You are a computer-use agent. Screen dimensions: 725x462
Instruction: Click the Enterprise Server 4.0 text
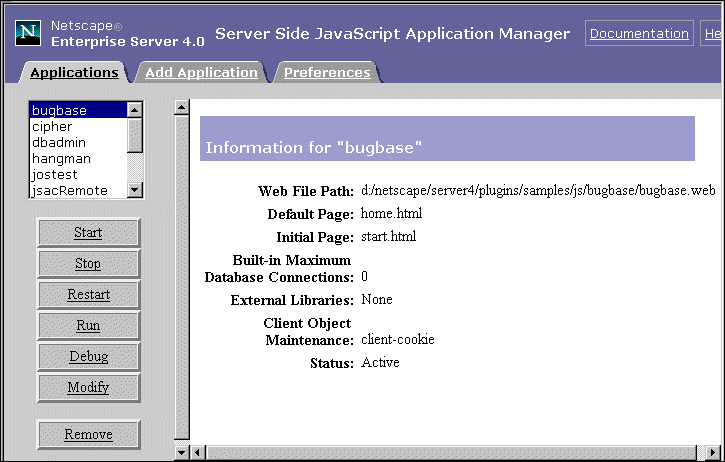point(128,42)
